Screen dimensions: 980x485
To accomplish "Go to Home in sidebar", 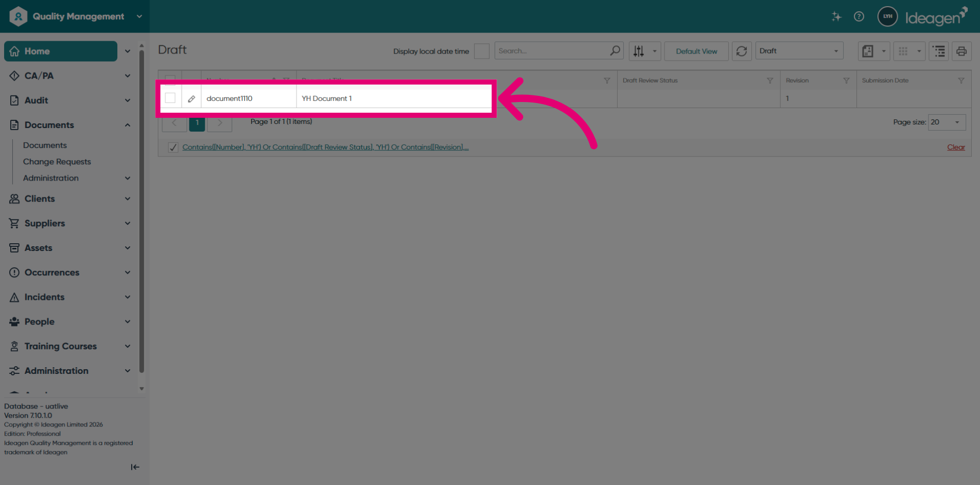I will click(x=61, y=51).
